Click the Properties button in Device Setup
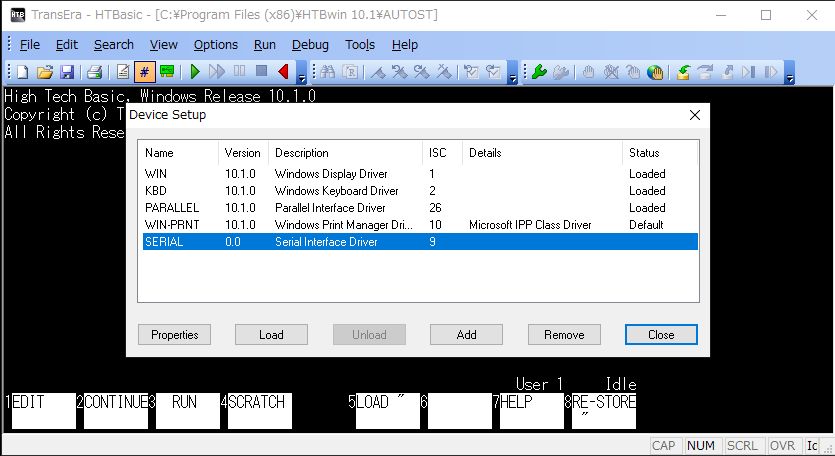Screen dimensions: 835x456 (174, 335)
